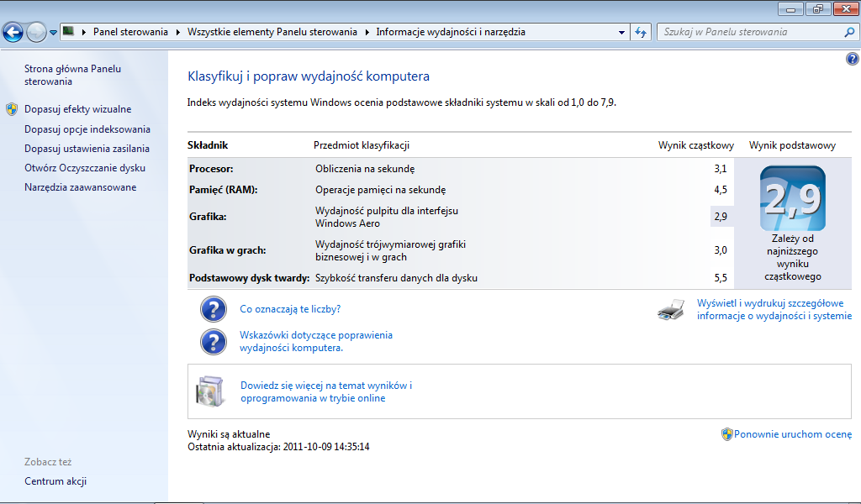The image size is (861, 504).
Task: Click the question icon beside Co oznaczają te liczby
Action: 213,309
